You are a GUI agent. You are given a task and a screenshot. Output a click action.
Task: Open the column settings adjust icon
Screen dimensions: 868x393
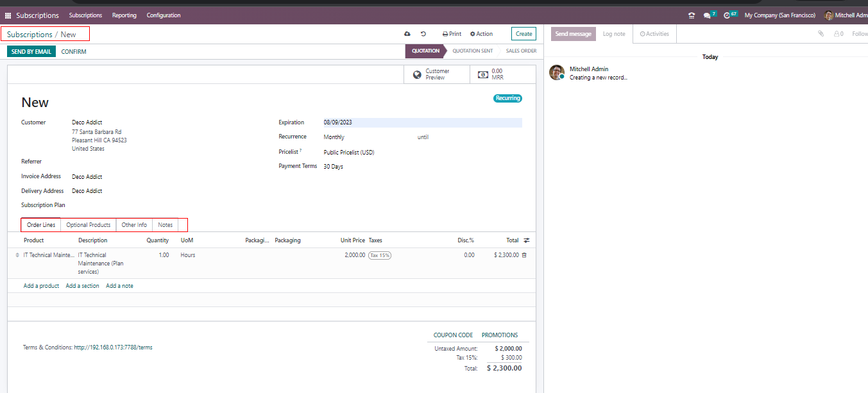pyautogui.click(x=527, y=240)
